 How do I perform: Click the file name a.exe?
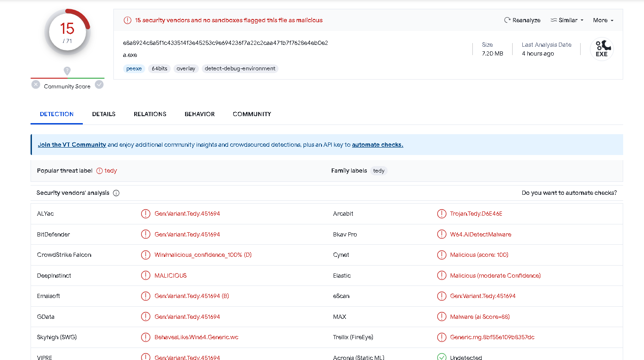coord(130,55)
